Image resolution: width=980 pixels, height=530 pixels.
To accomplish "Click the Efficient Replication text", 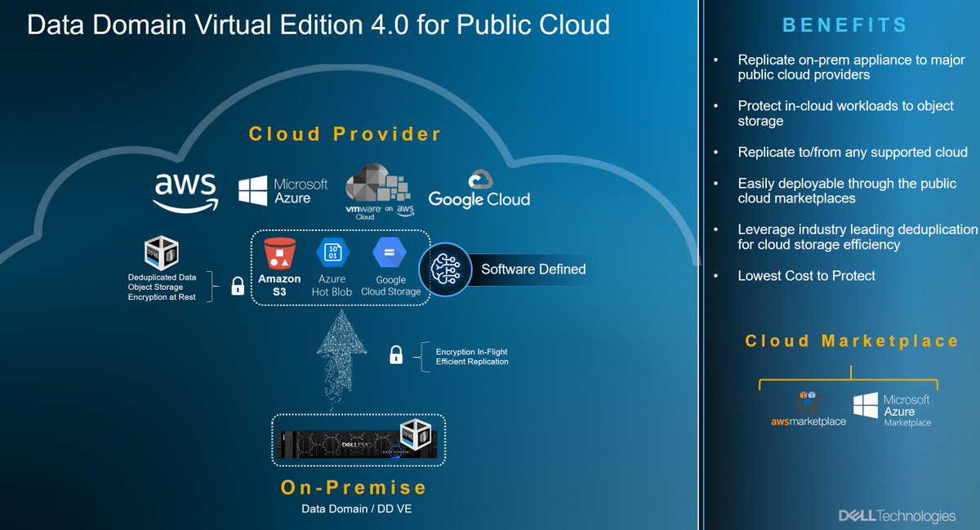I will pos(472,362).
